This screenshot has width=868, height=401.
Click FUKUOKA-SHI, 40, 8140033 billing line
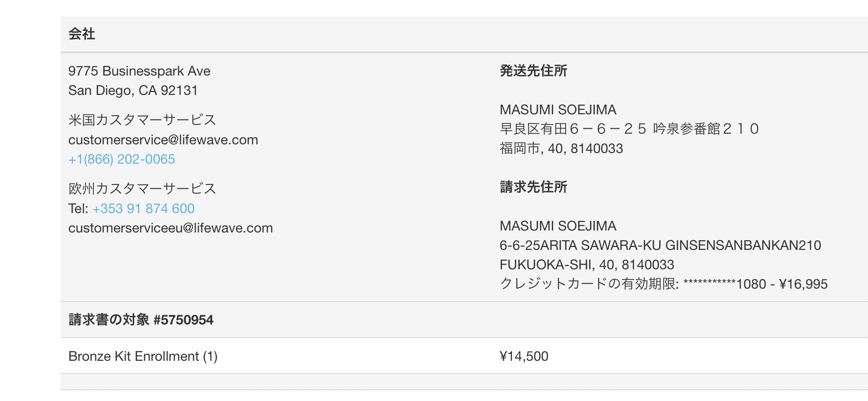[x=587, y=265]
